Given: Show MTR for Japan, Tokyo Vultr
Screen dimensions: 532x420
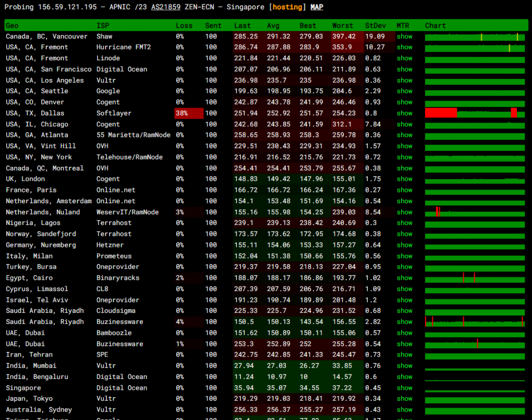Looking at the screenshot, I should 404,399.
